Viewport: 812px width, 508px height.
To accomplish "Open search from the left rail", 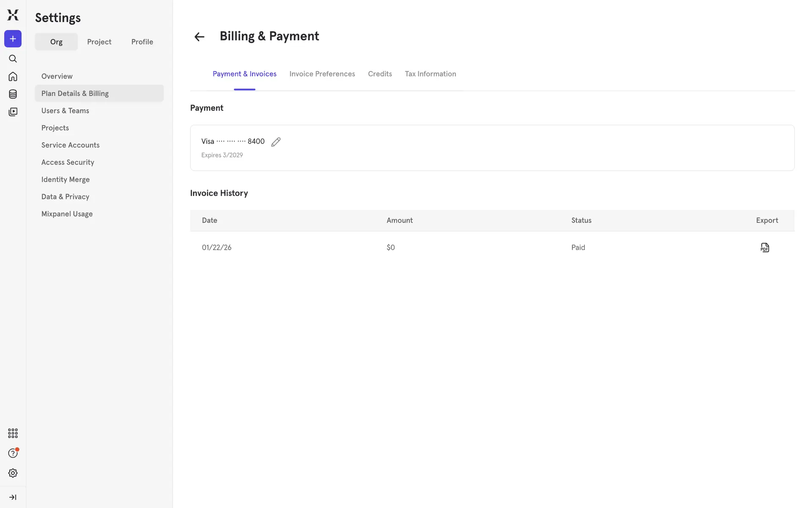I will click(x=13, y=59).
